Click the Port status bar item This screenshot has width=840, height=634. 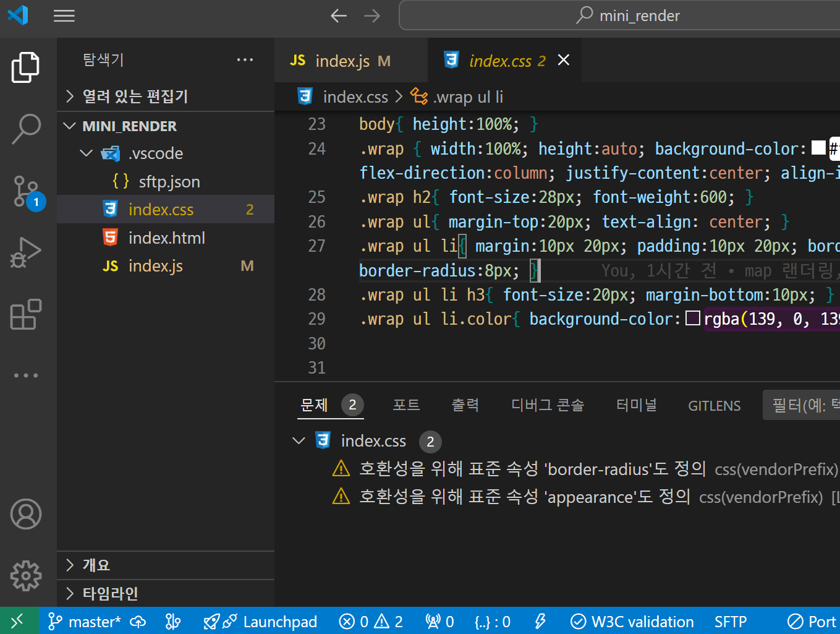pos(813,622)
